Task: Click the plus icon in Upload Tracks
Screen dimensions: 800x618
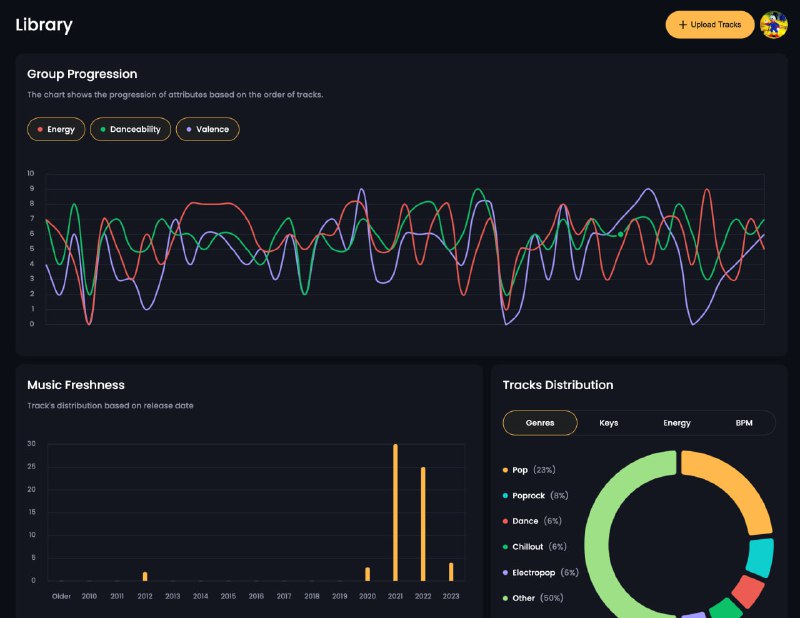Action: (683, 24)
